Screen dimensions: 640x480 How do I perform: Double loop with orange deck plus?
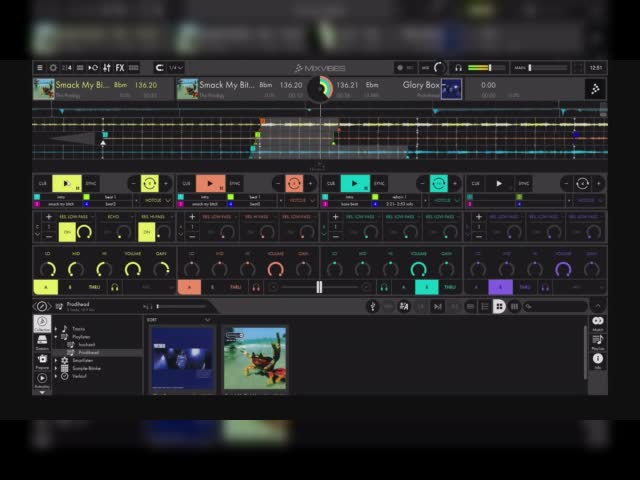coord(311,184)
